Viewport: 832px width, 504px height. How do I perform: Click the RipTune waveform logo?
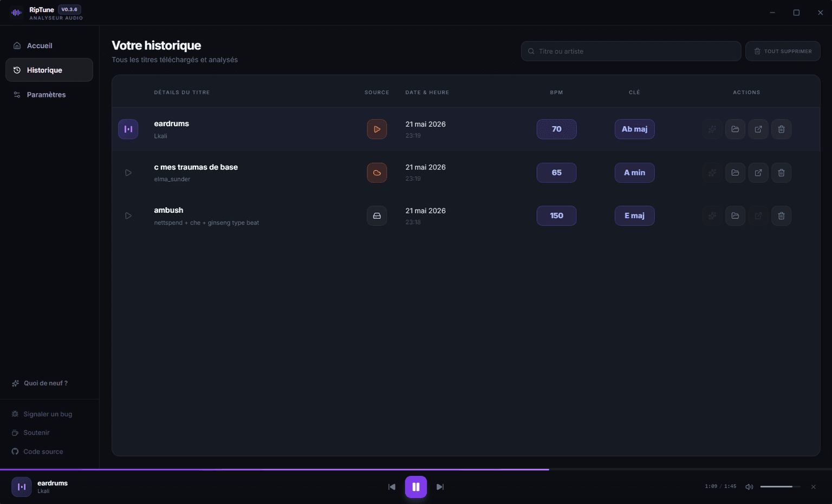(x=17, y=12)
